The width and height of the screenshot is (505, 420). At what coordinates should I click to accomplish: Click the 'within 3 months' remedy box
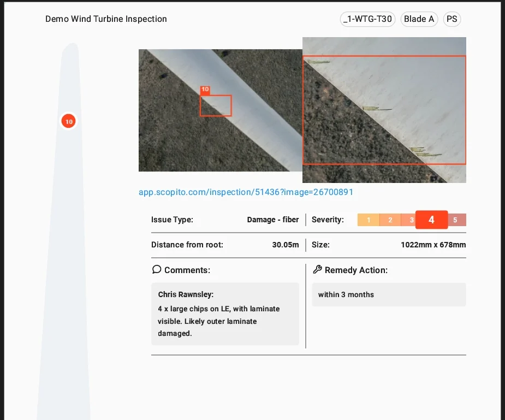pos(389,295)
